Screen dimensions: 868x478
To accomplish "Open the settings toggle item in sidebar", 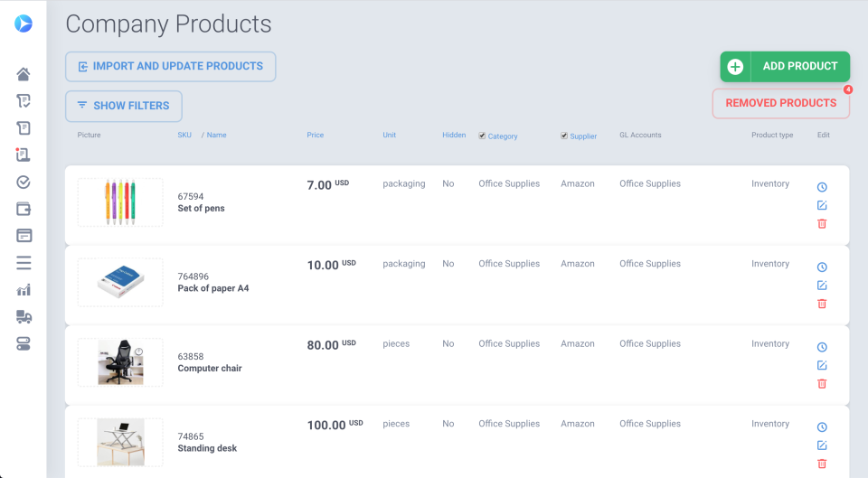I will [24, 343].
